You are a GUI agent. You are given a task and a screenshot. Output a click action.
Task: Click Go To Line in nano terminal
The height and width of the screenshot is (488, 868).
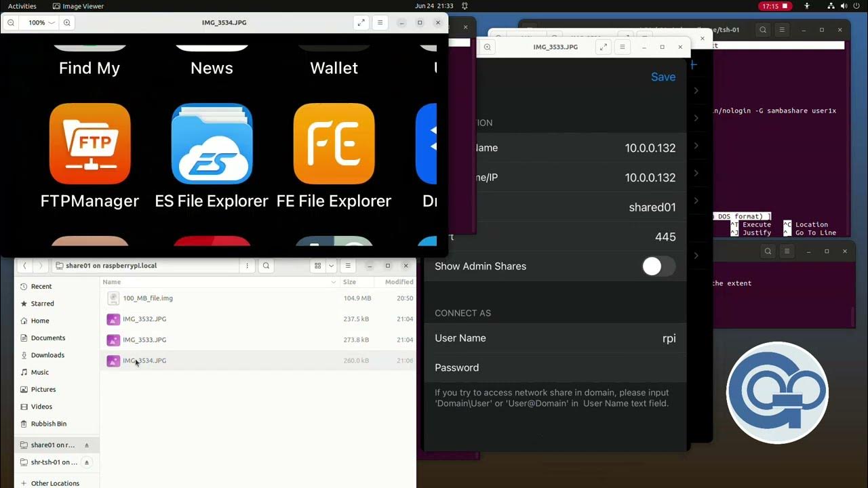(x=816, y=232)
